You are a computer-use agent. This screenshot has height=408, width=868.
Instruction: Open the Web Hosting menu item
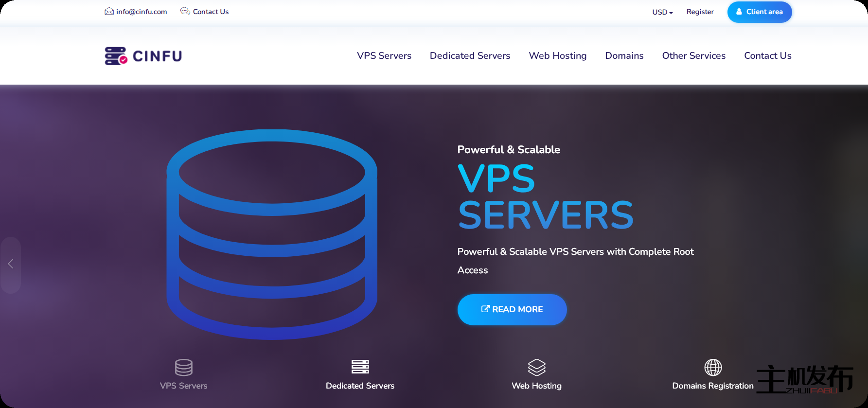click(557, 56)
